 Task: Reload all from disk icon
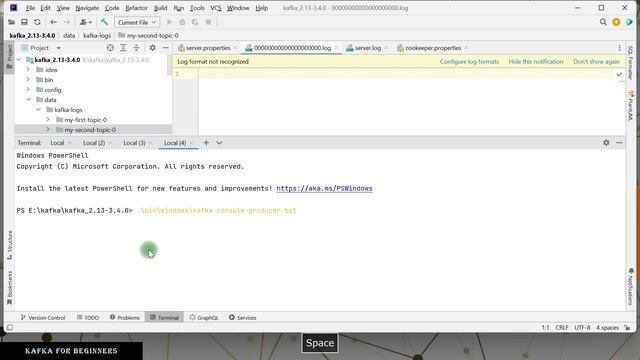click(37, 22)
